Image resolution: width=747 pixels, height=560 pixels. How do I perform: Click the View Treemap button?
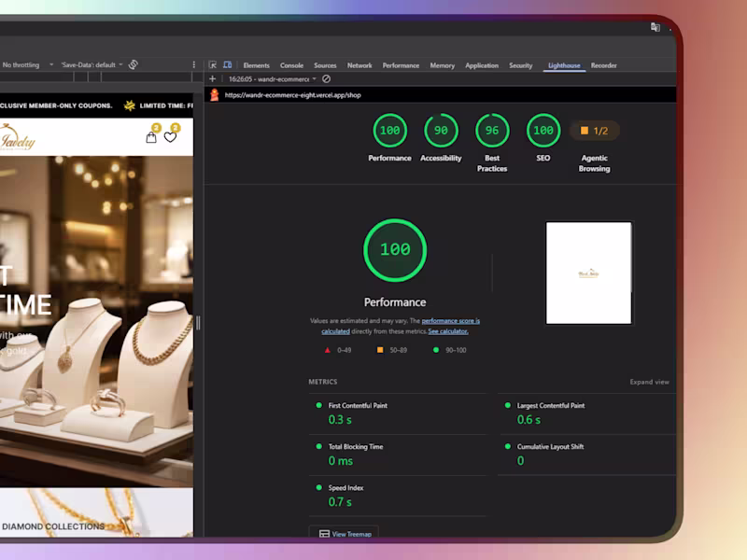(344, 533)
